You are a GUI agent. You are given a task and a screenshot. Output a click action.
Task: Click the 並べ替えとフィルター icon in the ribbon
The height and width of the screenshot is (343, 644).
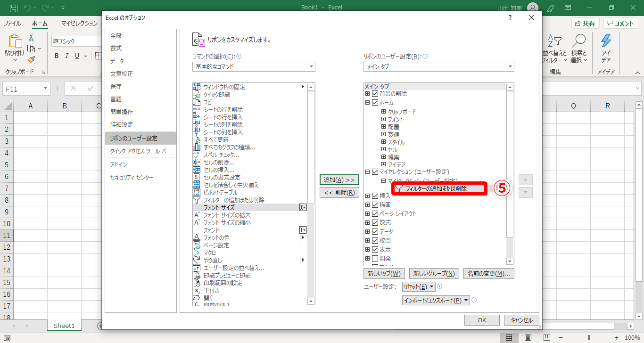555,41
